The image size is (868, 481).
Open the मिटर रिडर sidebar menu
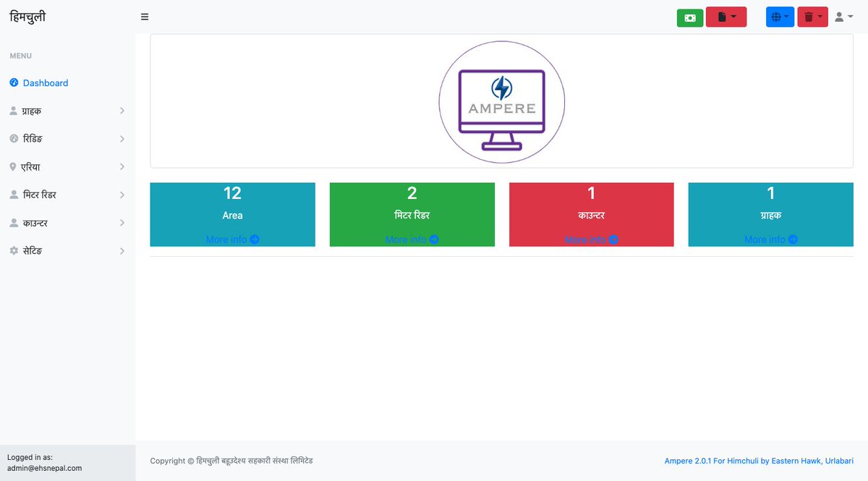click(x=67, y=195)
